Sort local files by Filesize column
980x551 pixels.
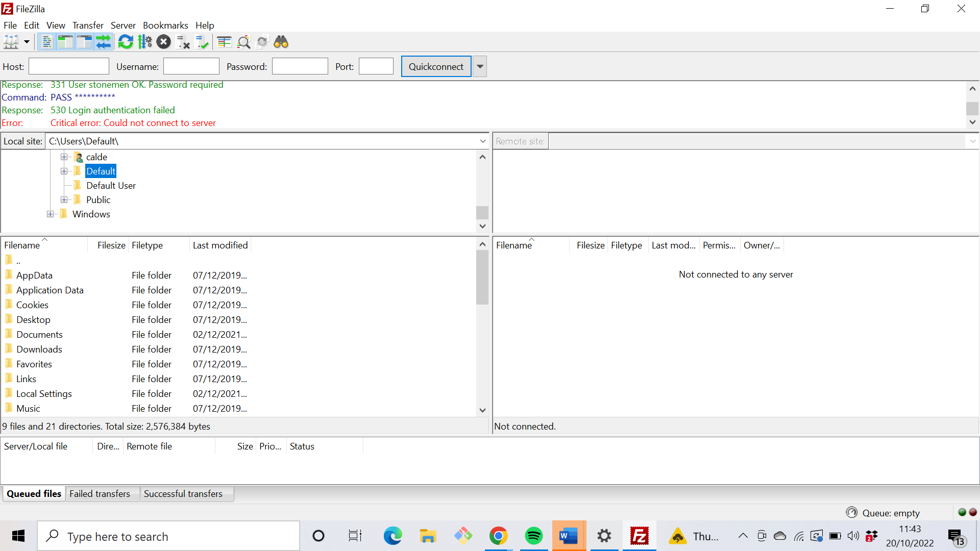coord(108,245)
